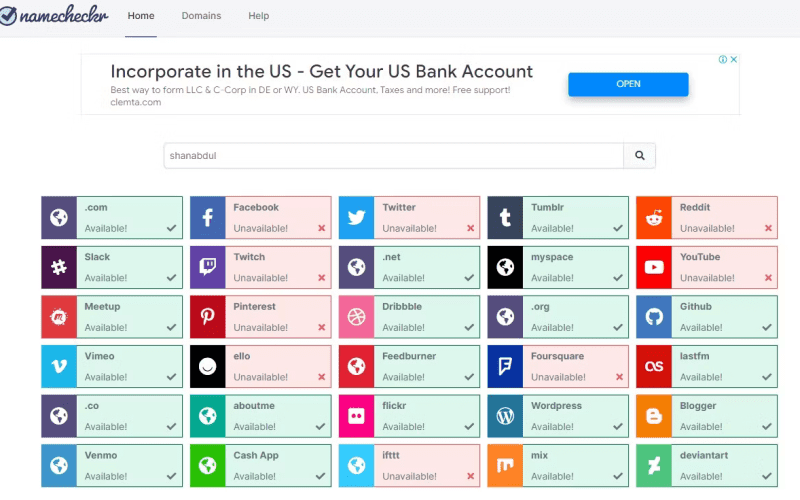Click the aboutme icon

pos(208,416)
